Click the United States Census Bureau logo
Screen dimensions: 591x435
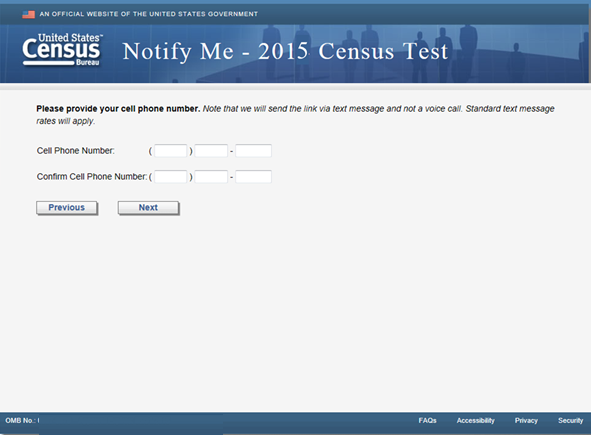click(x=62, y=50)
